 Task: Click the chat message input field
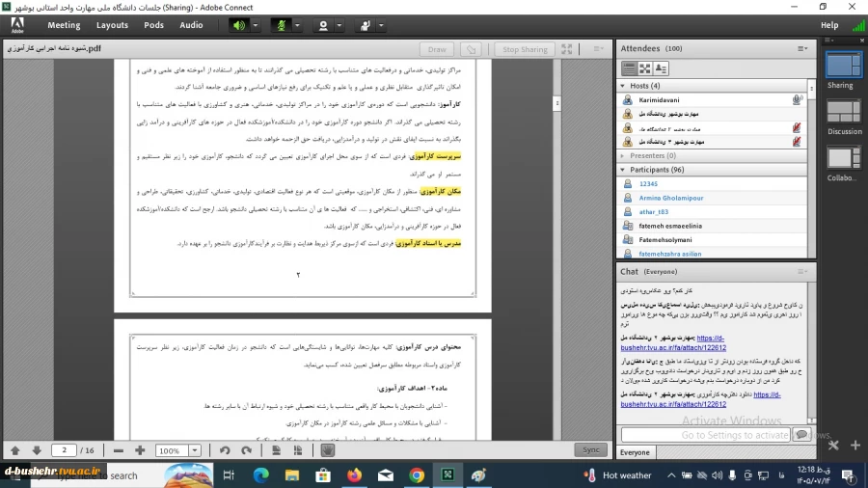(705, 435)
